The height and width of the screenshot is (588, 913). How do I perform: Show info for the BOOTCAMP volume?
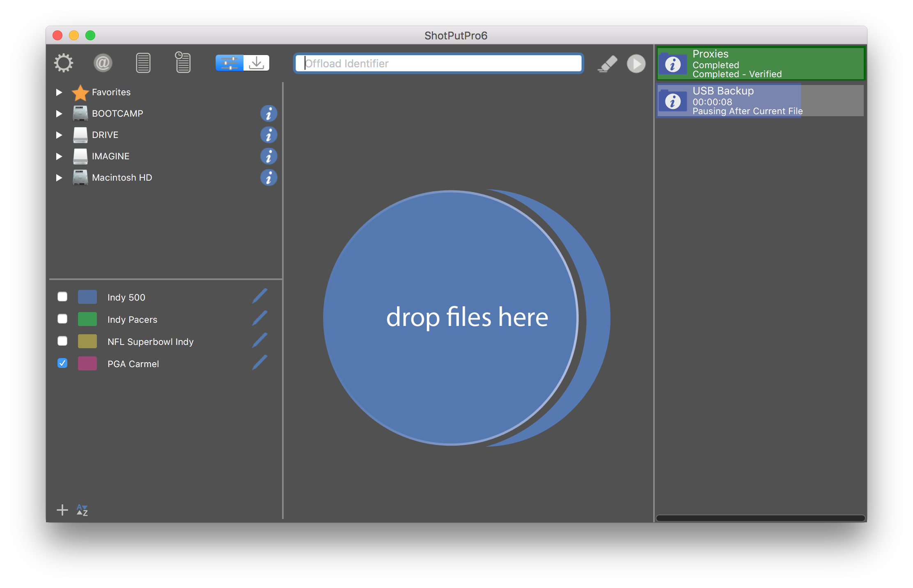click(x=268, y=114)
